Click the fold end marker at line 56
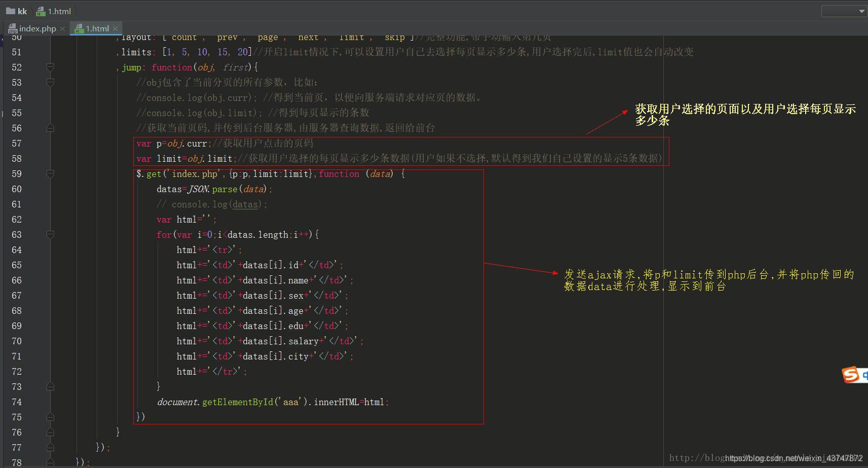The image size is (868, 468). click(50, 128)
